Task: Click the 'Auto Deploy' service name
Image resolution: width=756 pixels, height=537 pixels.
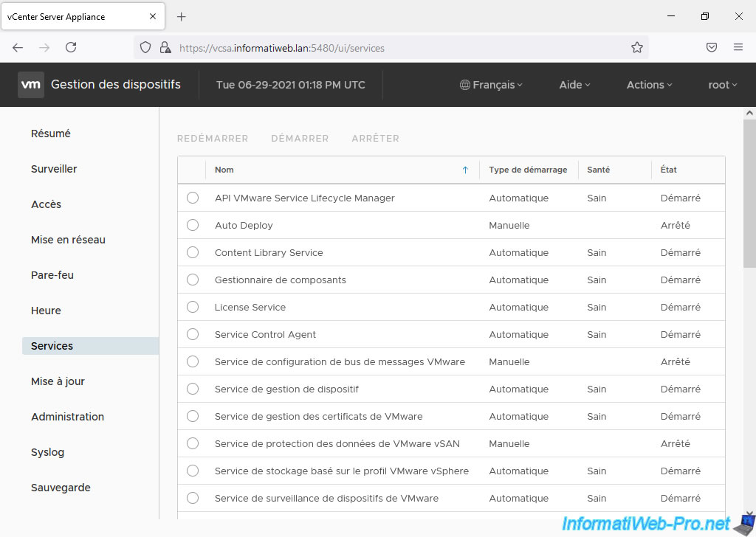Action: click(244, 226)
